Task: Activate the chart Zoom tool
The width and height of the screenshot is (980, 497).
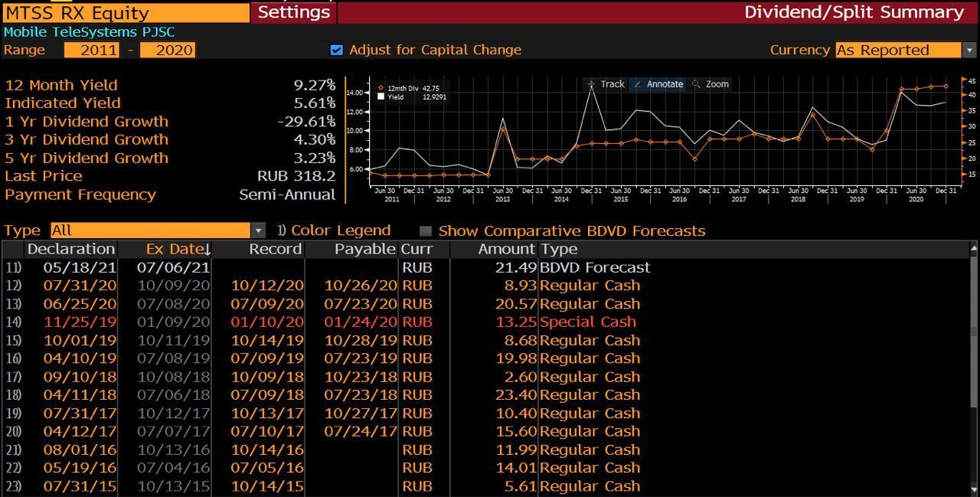Action: (710, 84)
